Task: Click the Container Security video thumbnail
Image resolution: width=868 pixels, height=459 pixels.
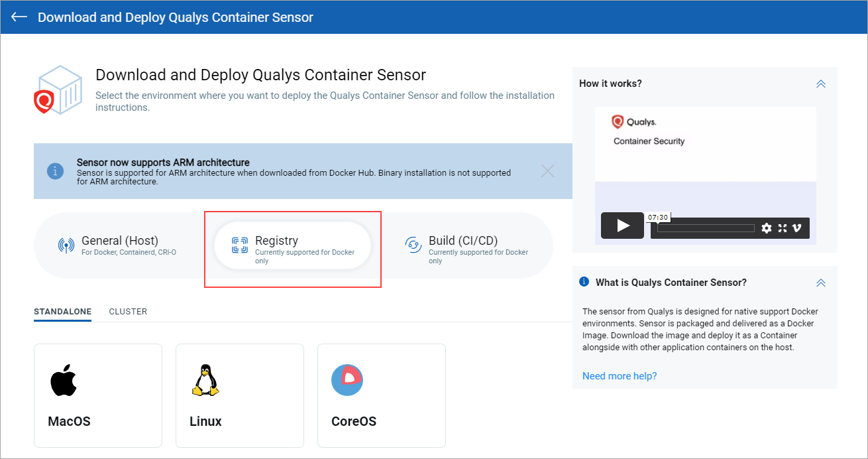Action: pos(705,176)
